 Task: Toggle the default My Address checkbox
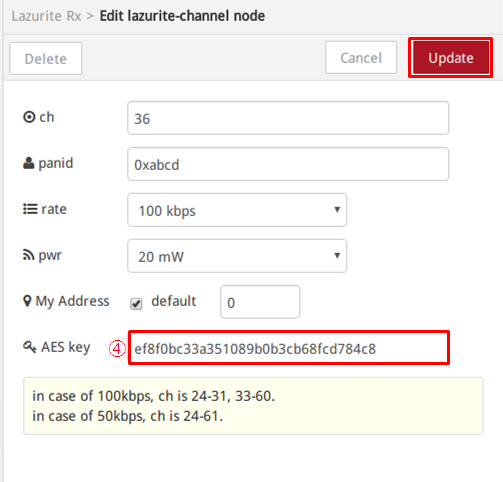click(x=136, y=303)
